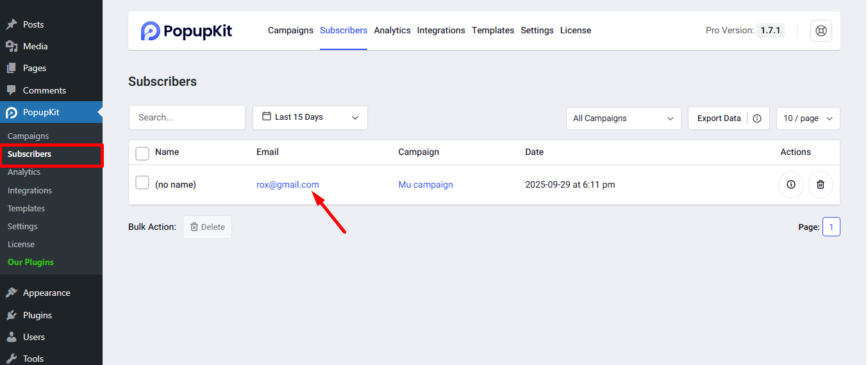Select the (no name) subscriber row checkbox
Screen dimensions: 868x365
tap(142, 183)
